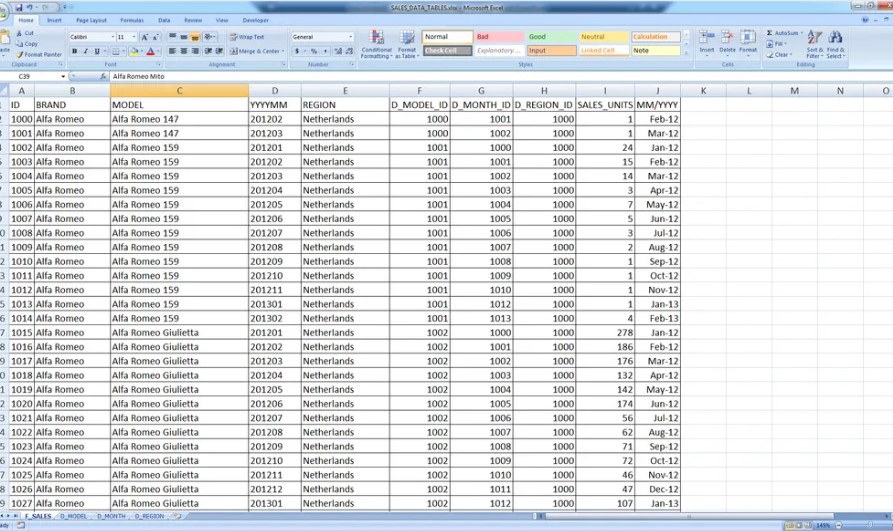Switch to the D_REGION sheet tab
893x531 pixels.
click(x=149, y=516)
